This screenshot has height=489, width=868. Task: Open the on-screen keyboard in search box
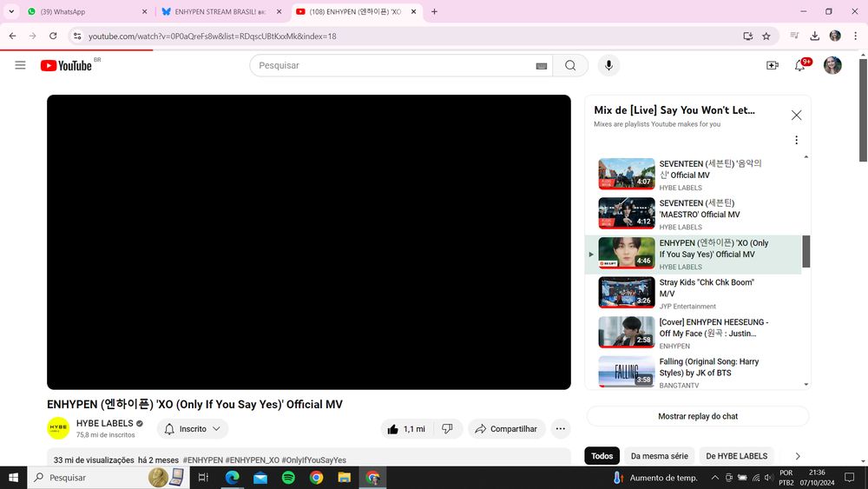point(542,66)
